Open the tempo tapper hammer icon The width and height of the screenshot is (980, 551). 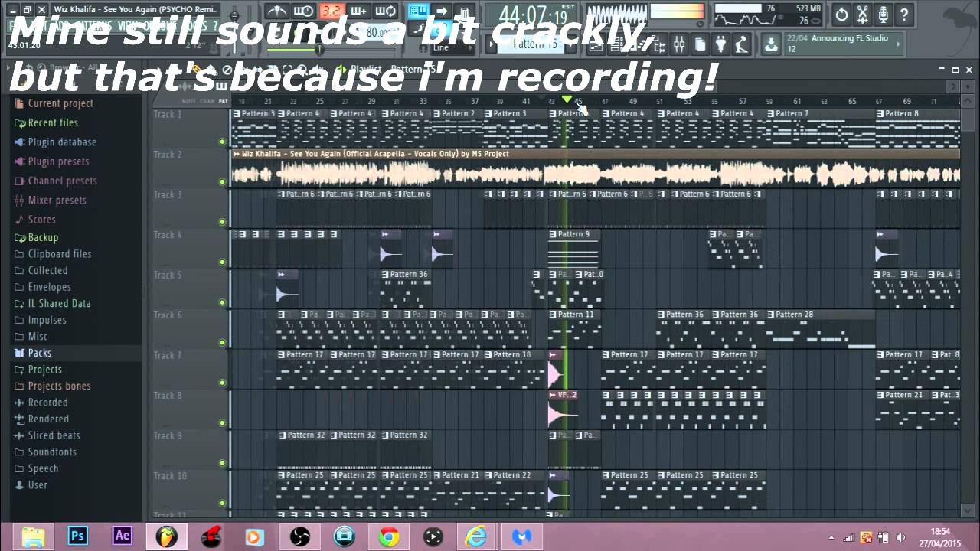[741, 45]
